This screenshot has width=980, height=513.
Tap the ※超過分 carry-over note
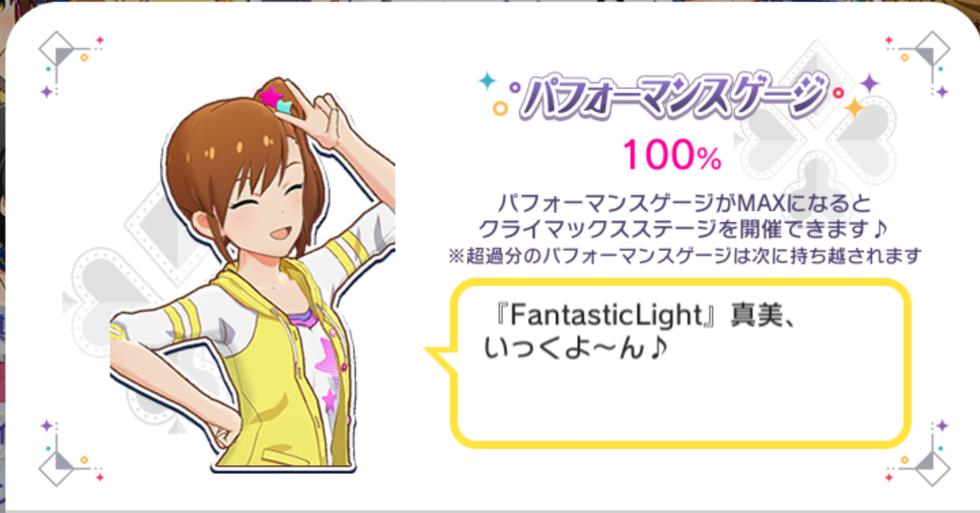pos(685,256)
